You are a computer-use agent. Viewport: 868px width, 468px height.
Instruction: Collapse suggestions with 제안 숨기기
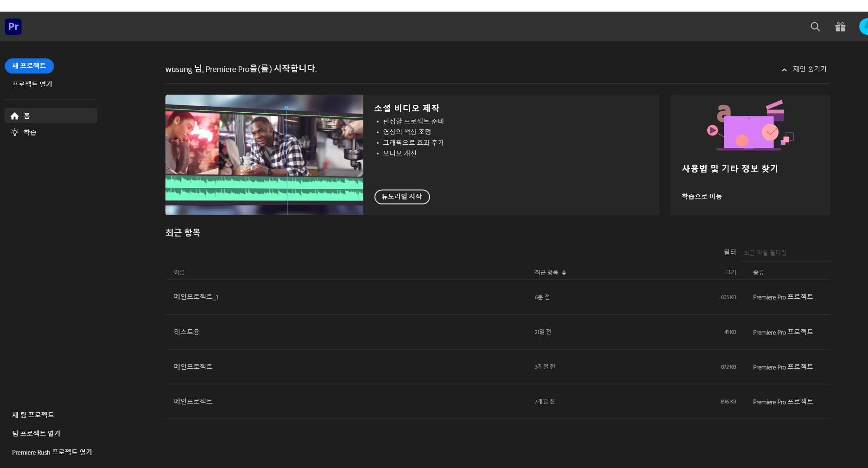pyautogui.click(x=810, y=69)
